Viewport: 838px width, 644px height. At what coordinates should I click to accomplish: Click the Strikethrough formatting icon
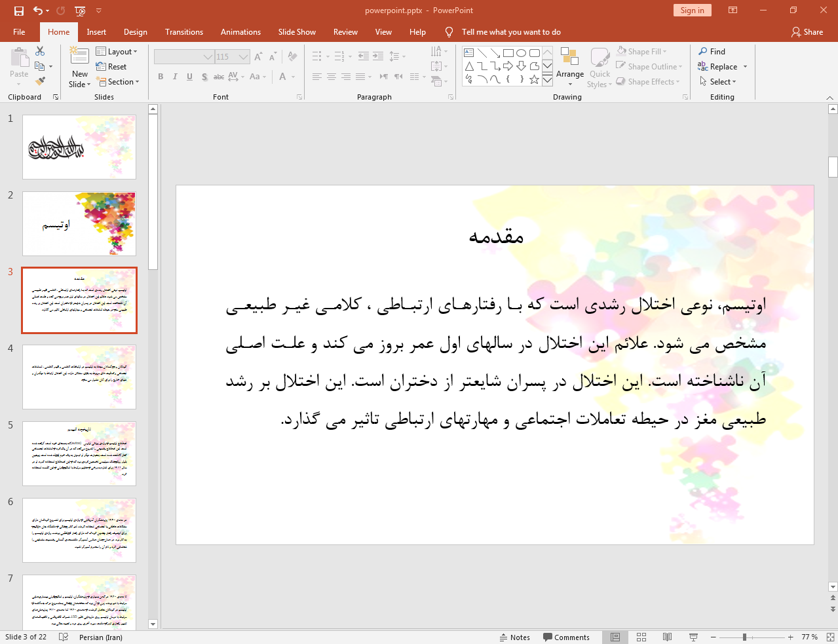point(218,77)
